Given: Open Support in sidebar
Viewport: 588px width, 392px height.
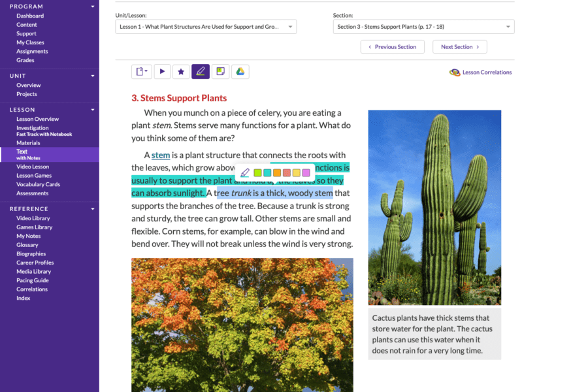Looking at the screenshot, I should pyautogui.click(x=26, y=34).
